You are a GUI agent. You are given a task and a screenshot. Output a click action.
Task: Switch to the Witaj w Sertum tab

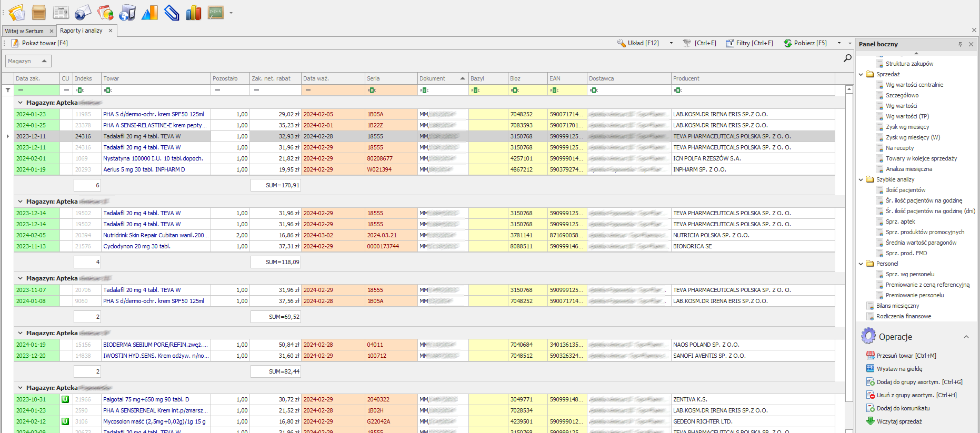pyautogui.click(x=25, y=31)
